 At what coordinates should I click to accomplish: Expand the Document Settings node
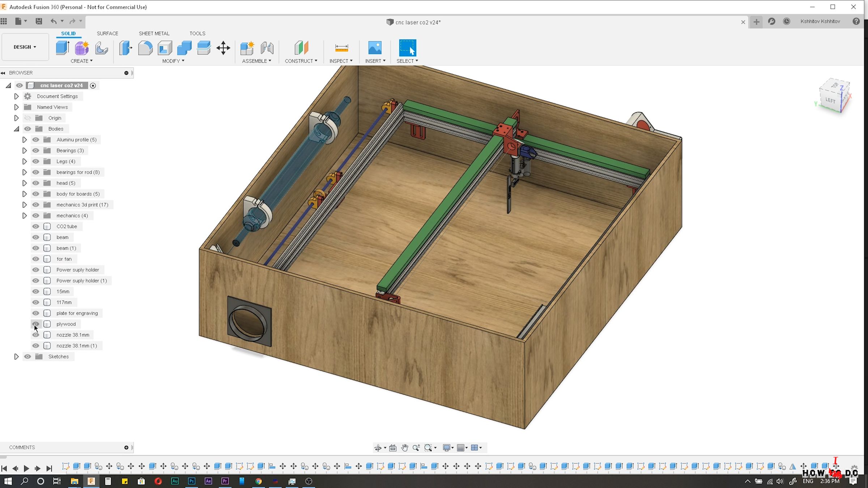tap(16, 96)
